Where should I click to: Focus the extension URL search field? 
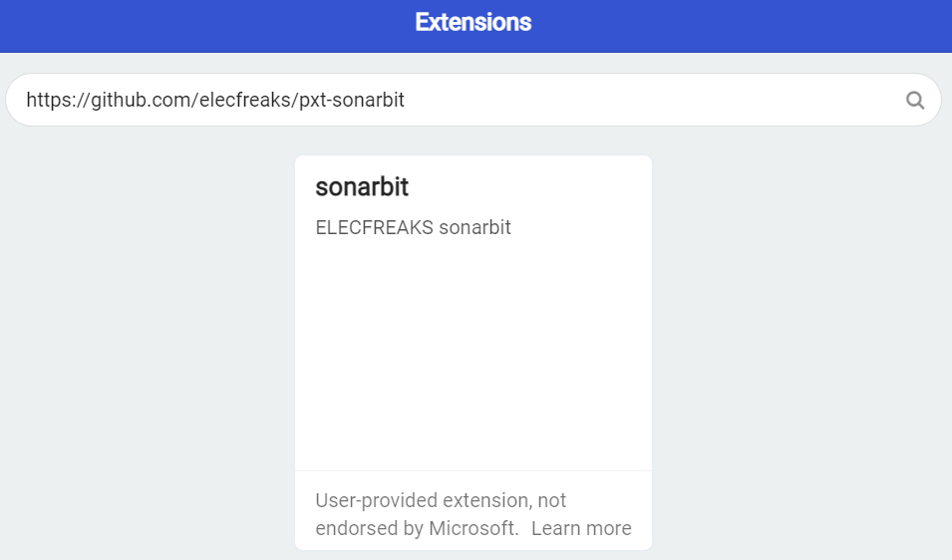473,100
